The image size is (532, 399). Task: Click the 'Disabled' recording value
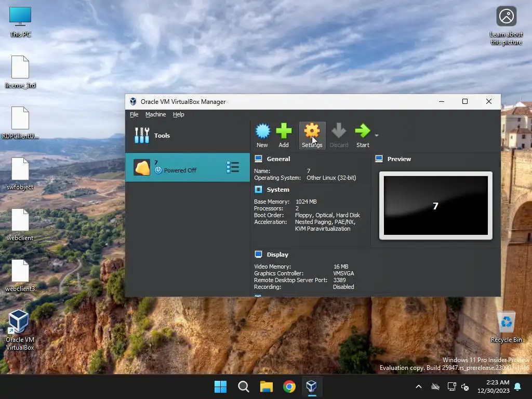tap(343, 287)
